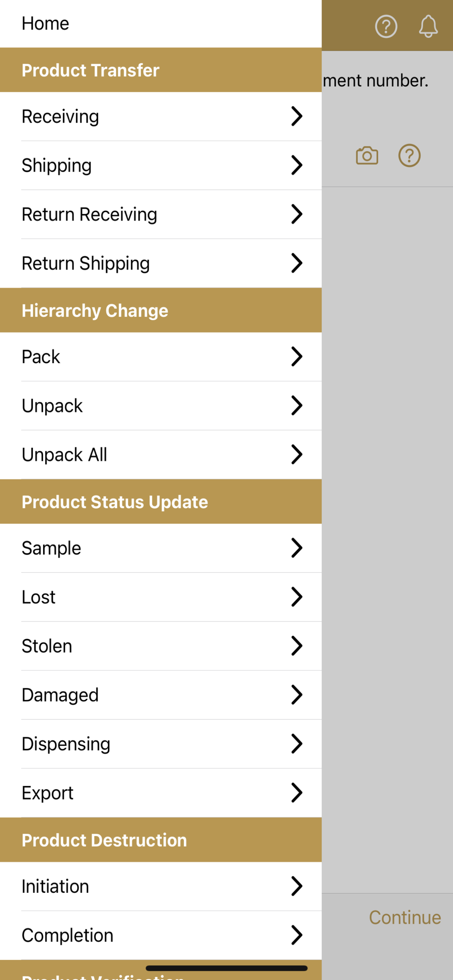
Task: Select Return Receiving option
Action: [161, 215]
